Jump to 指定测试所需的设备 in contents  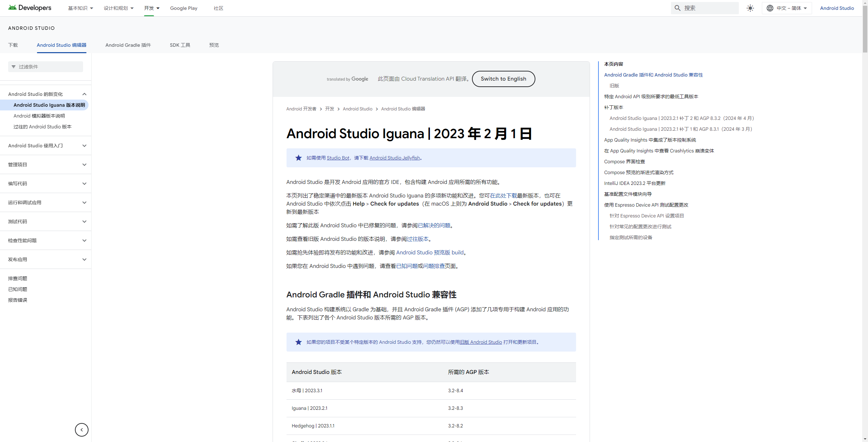click(x=631, y=237)
